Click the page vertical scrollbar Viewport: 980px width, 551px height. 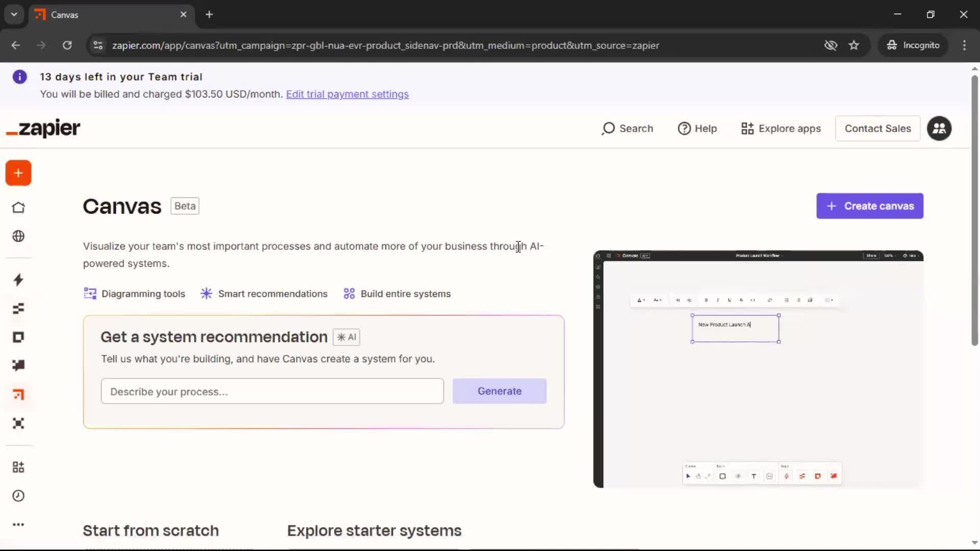[974, 210]
